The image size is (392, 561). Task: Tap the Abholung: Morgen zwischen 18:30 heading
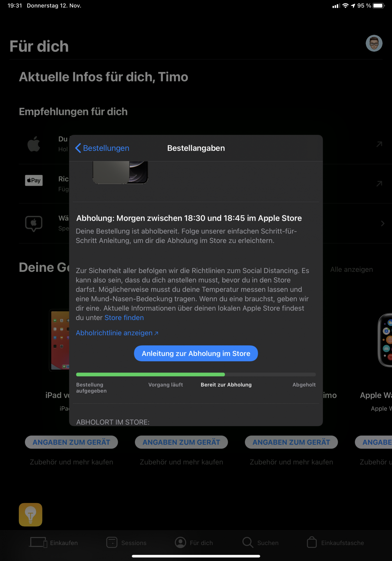189,218
